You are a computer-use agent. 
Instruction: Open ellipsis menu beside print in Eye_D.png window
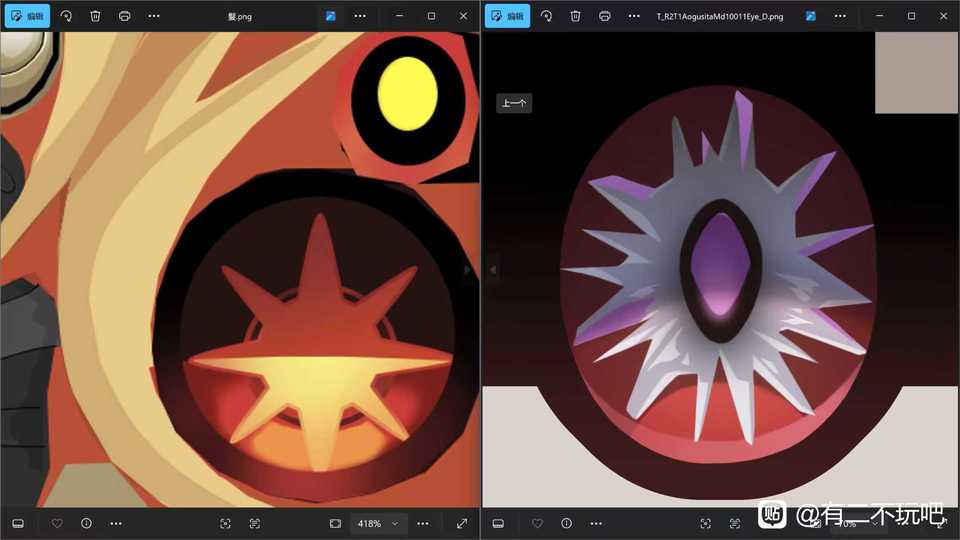634,16
